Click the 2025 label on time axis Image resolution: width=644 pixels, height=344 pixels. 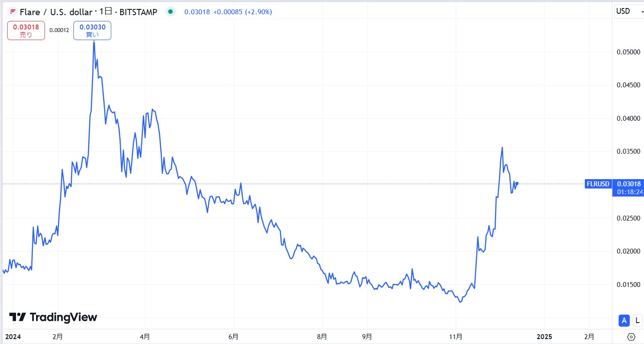click(545, 336)
